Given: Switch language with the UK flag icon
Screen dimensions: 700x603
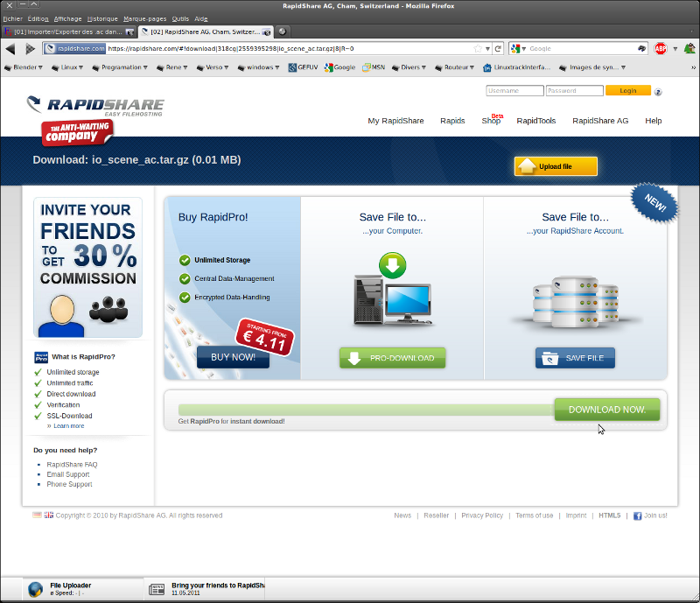Looking at the screenshot, I should 48,515.
